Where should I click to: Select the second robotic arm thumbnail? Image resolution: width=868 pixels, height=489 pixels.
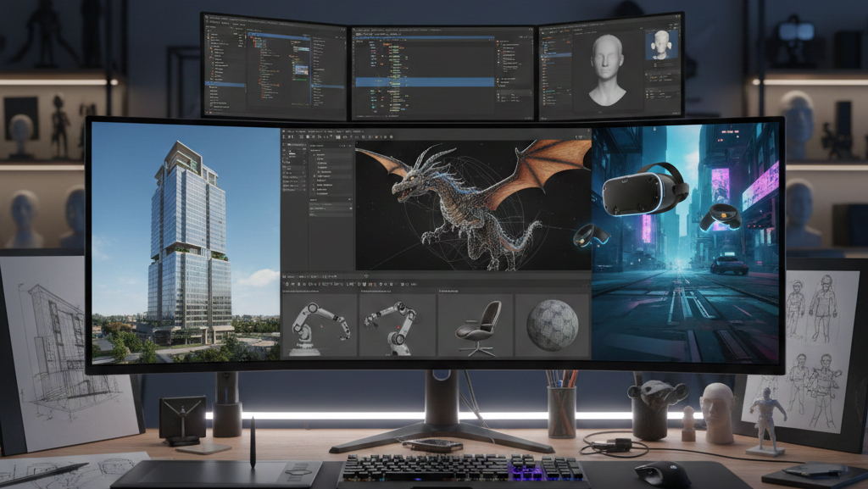click(398, 325)
